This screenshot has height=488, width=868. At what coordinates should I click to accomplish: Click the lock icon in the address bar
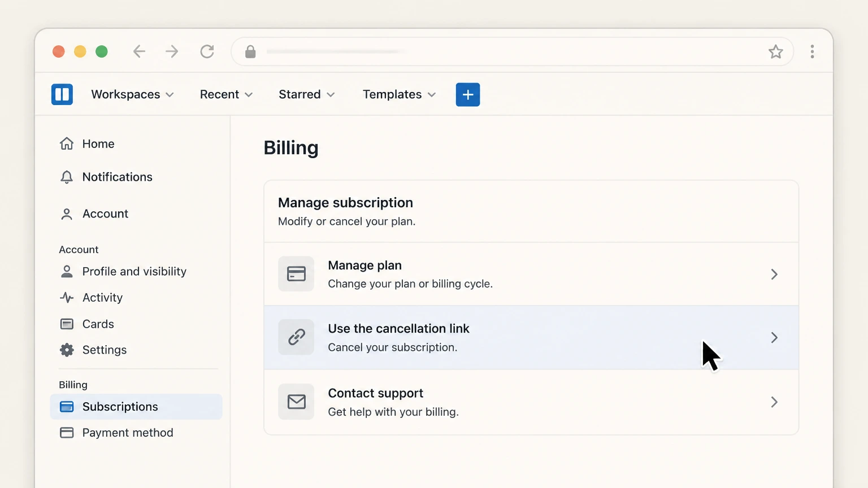point(250,51)
